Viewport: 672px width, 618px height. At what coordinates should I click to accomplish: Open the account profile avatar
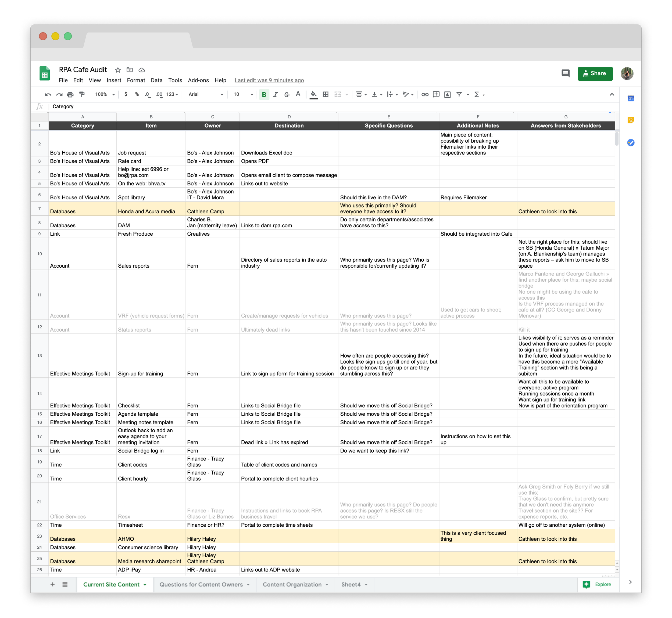(627, 74)
